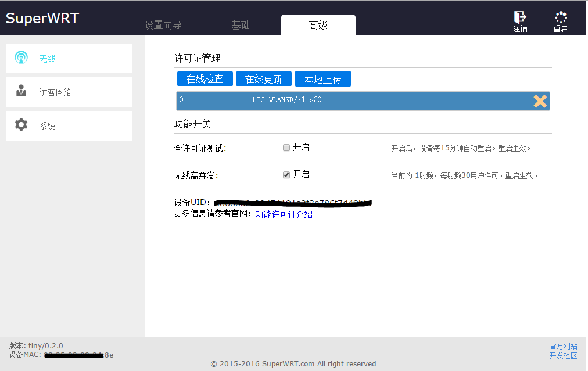Click the 在线检查 button
The width and height of the screenshot is (588, 371).
[x=205, y=79]
